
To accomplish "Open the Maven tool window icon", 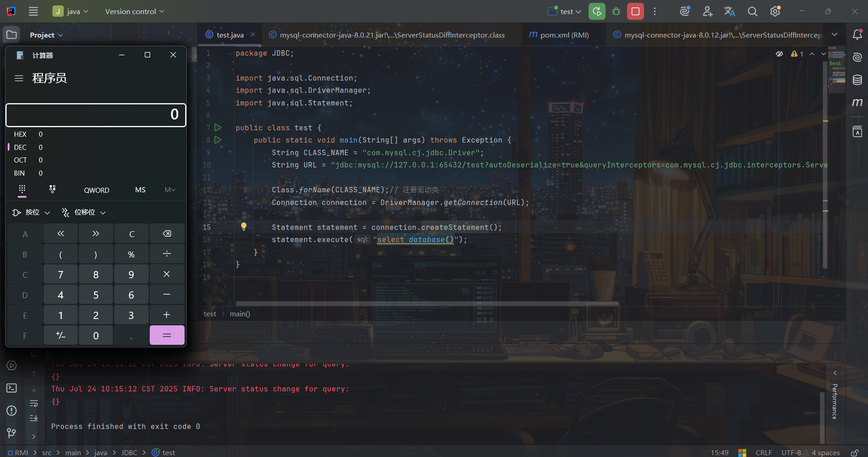I will (x=857, y=103).
